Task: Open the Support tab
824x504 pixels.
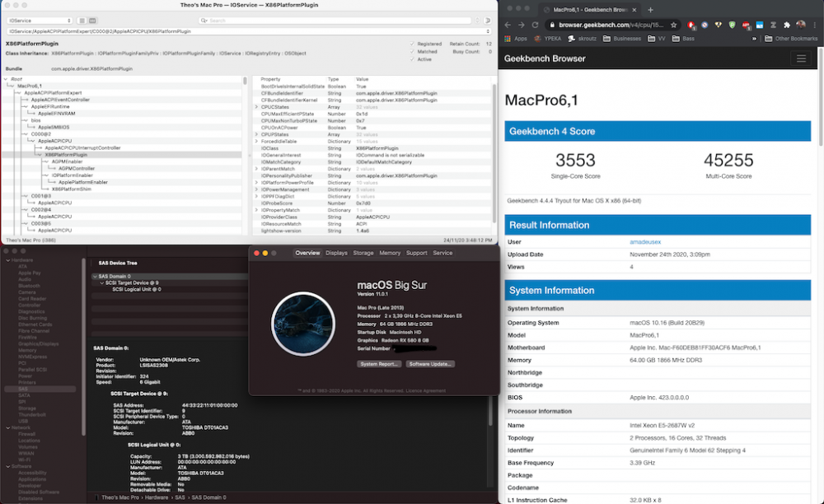Action: point(417,253)
